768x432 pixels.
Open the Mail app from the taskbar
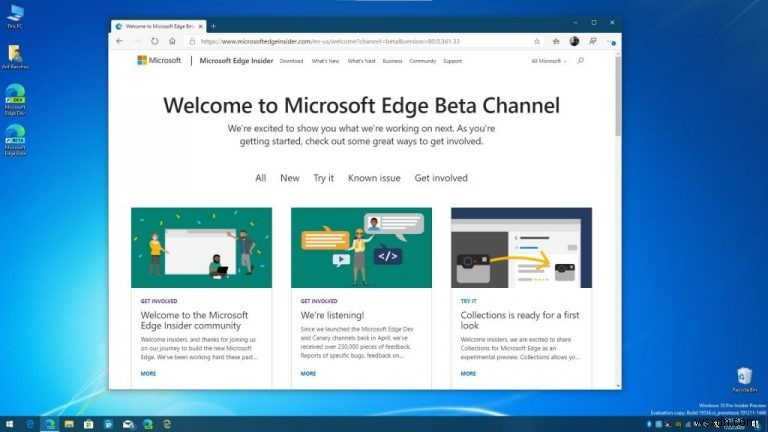[128, 424]
